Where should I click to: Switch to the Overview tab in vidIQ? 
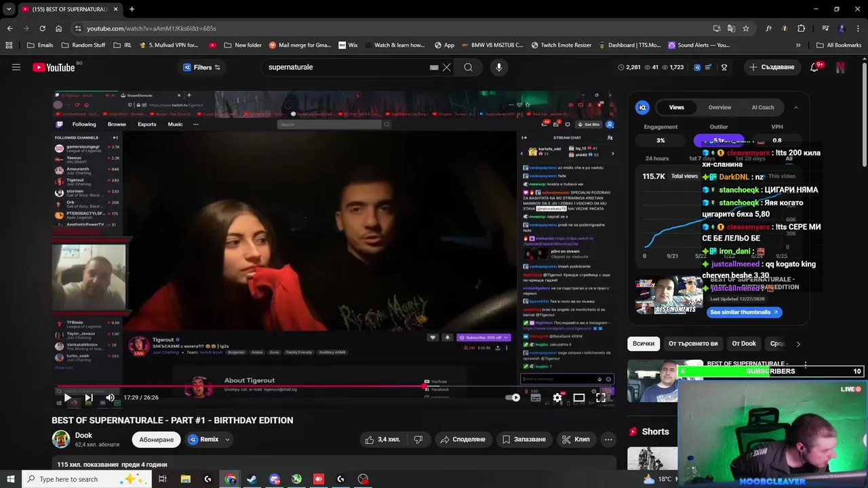pyautogui.click(x=719, y=107)
